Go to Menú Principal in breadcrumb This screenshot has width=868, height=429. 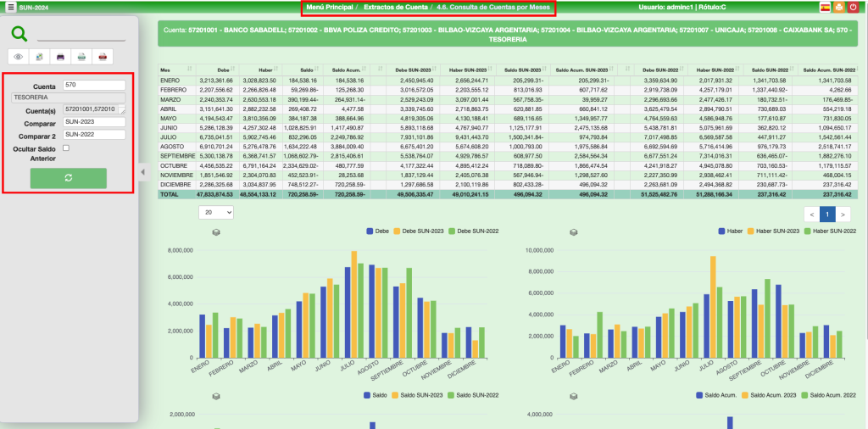point(331,7)
